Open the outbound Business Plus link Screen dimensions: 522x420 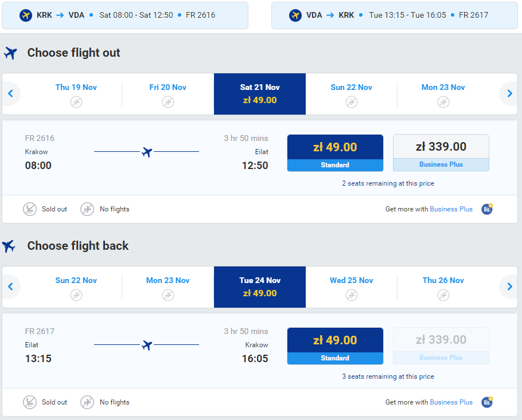coord(451,209)
